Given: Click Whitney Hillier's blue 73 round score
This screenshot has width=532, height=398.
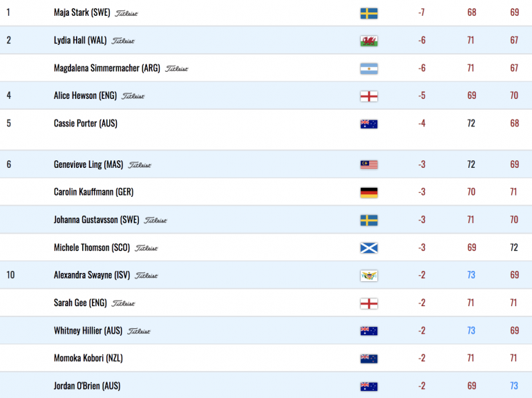Looking at the screenshot, I should pyautogui.click(x=471, y=330).
